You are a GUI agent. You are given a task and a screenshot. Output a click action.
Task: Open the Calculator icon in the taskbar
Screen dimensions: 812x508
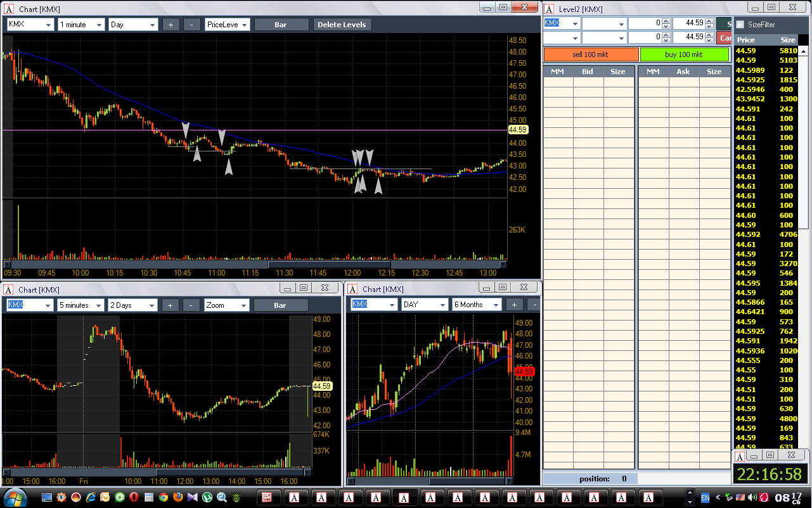148,498
